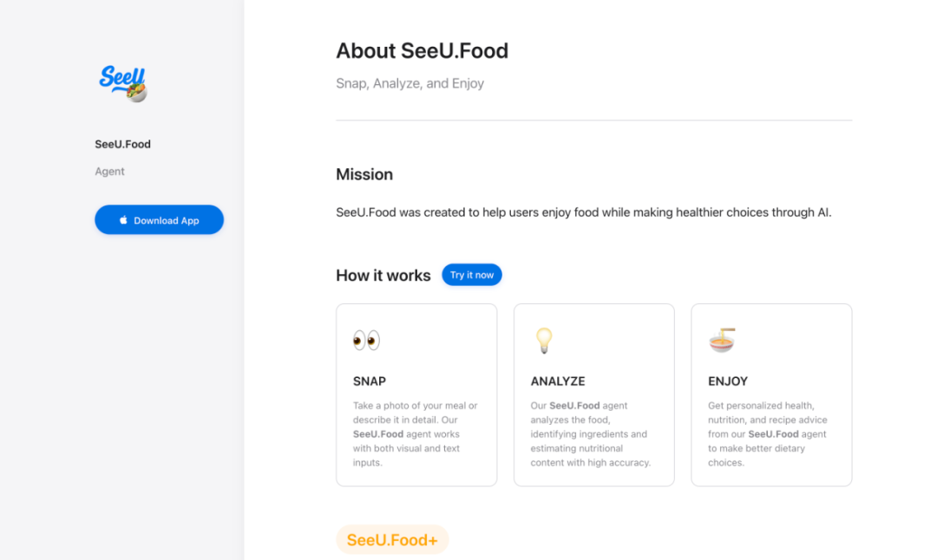The width and height of the screenshot is (937, 560).
Task: Select the ENJOY card title
Action: click(x=728, y=381)
